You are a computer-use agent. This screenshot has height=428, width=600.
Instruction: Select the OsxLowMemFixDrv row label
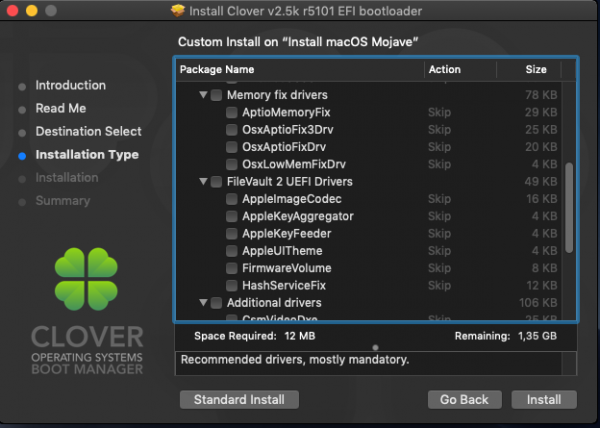pyautogui.click(x=294, y=164)
